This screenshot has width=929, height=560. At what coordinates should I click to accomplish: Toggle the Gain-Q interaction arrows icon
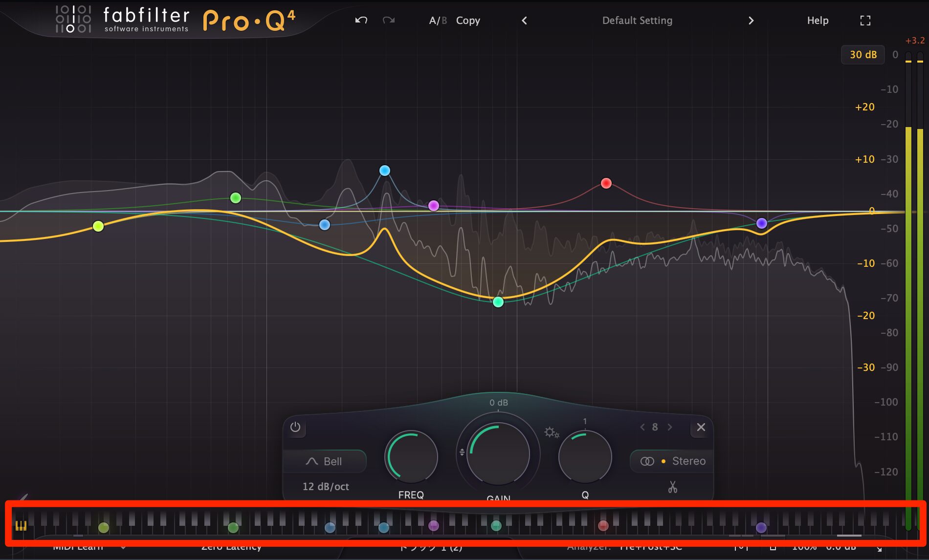(x=462, y=452)
